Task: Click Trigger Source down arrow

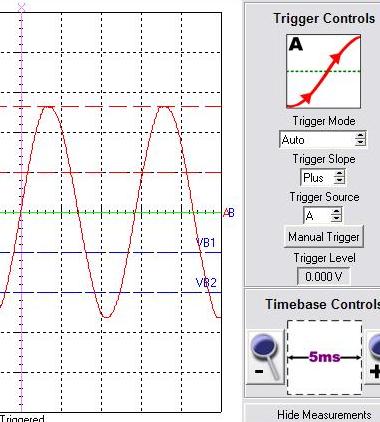Action: tap(336, 219)
